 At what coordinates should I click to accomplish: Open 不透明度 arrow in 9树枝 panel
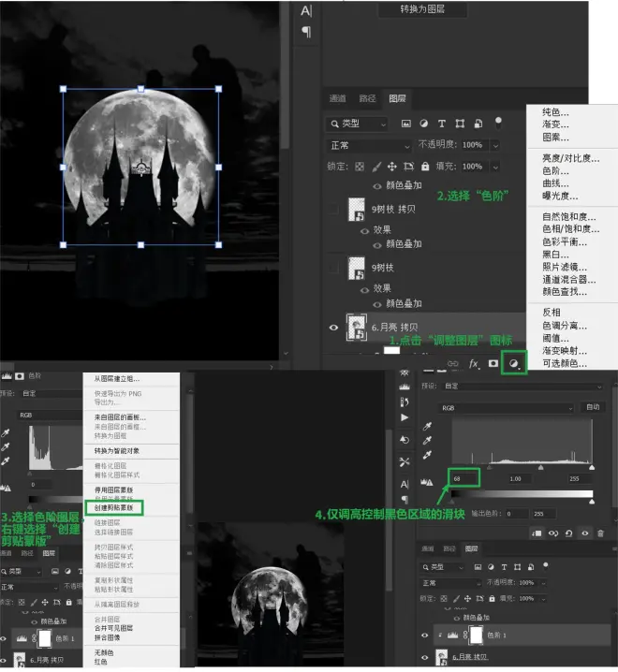click(x=495, y=145)
